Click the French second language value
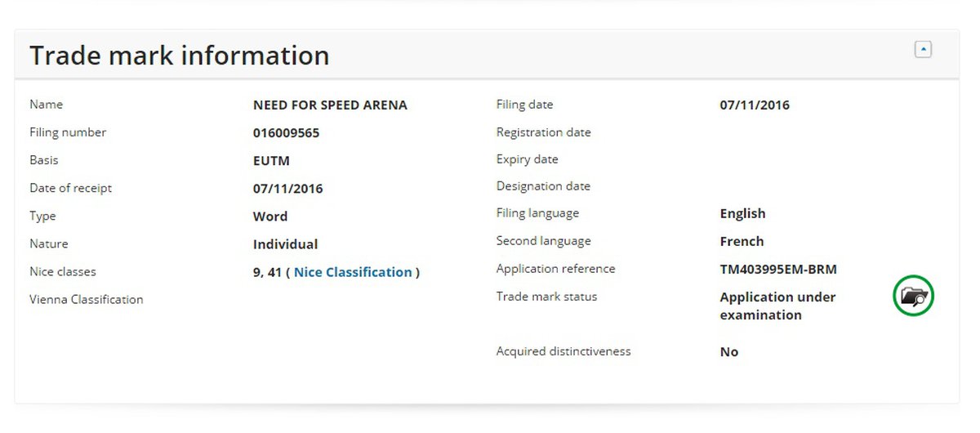Screen dimensions: 980x433 click(742, 241)
